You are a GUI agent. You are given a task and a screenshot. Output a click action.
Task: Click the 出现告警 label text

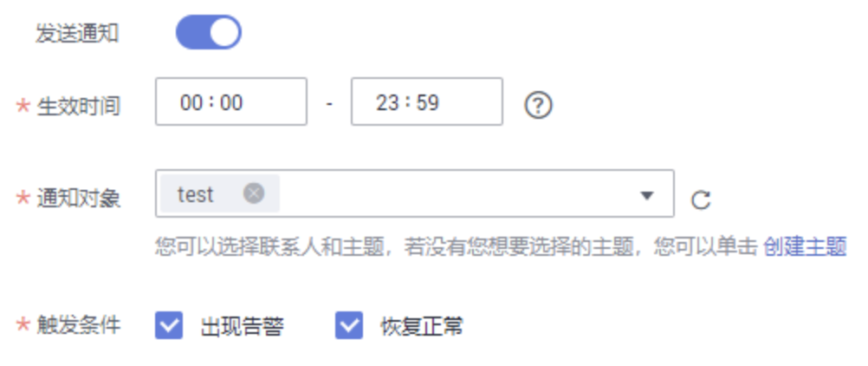coord(242,326)
